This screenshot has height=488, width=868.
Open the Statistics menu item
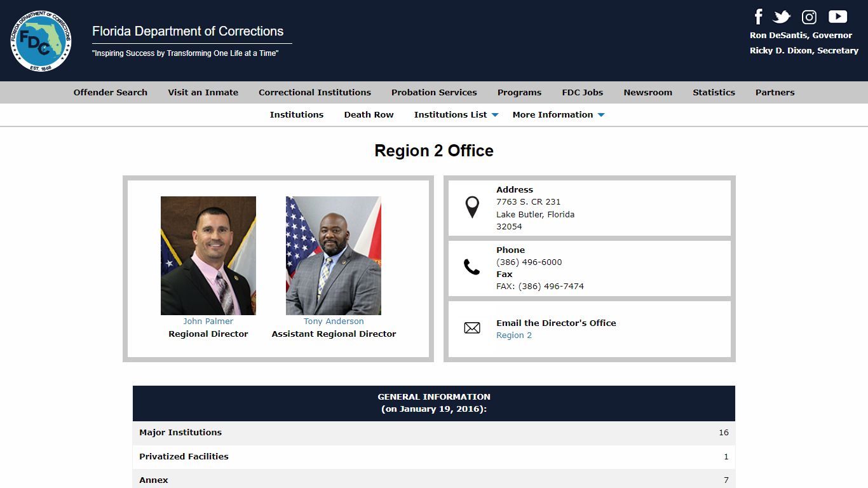point(714,92)
